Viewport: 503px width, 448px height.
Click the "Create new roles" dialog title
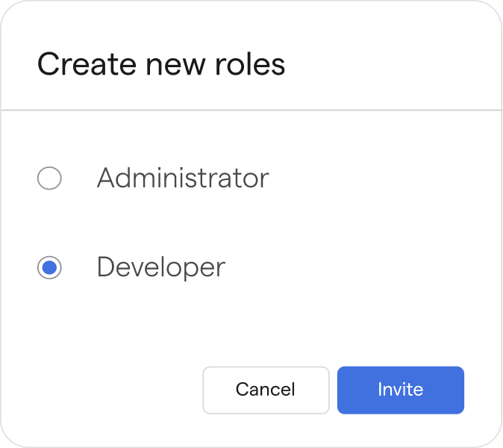(161, 65)
